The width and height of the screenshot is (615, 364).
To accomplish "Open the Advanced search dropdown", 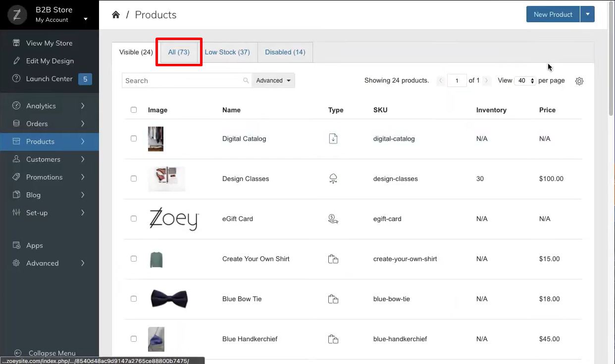I will pyautogui.click(x=273, y=80).
